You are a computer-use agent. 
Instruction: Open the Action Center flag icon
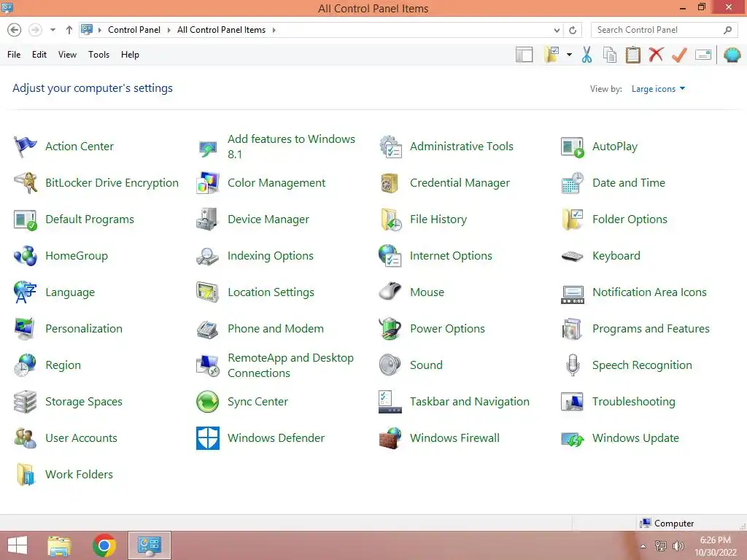[x=25, y=147]
